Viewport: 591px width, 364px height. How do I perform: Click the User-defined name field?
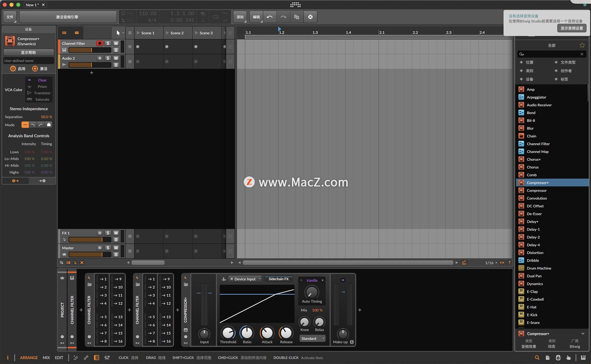(x=28, y=61)
